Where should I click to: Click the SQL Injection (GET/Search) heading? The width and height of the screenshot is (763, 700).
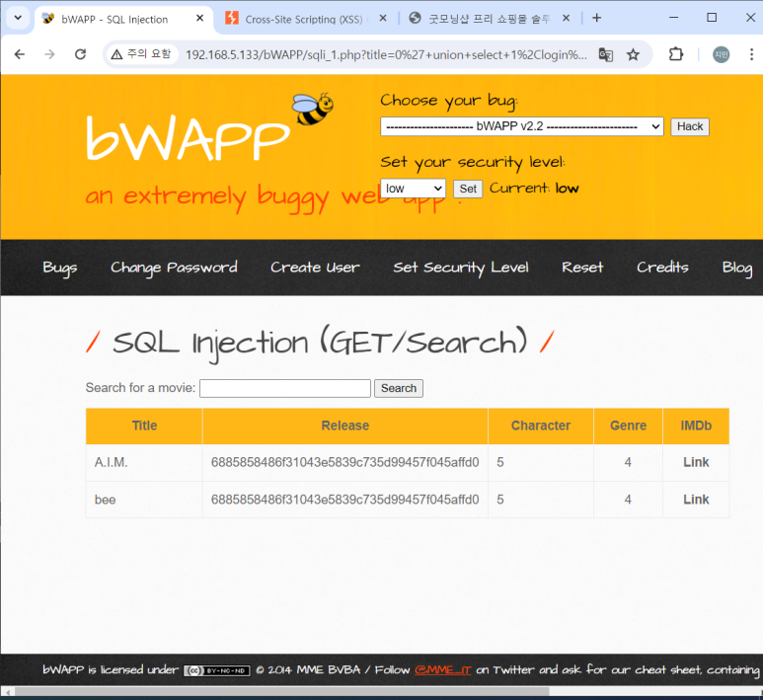(320, 344)
